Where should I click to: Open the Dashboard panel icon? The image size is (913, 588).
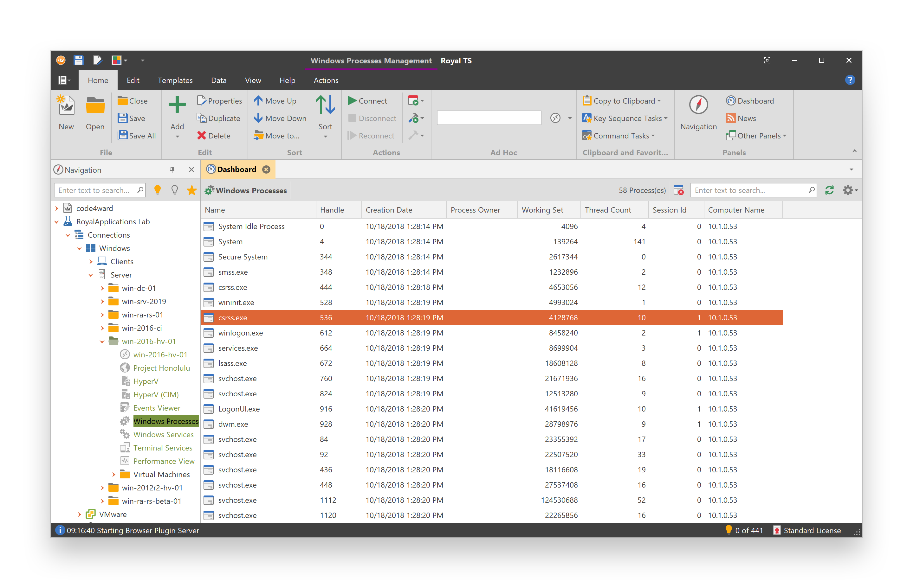(731, 100)
